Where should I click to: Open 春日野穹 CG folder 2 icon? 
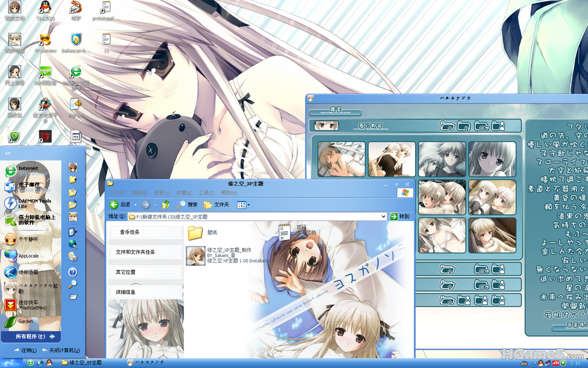click(x=464, y=126)
